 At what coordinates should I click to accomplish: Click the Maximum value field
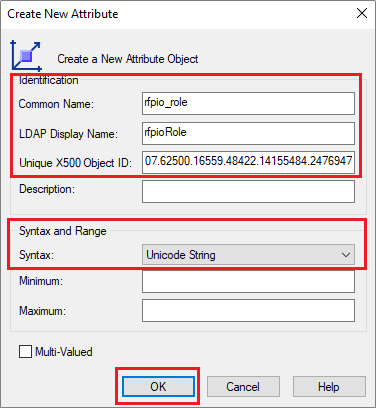coord(248,311)
